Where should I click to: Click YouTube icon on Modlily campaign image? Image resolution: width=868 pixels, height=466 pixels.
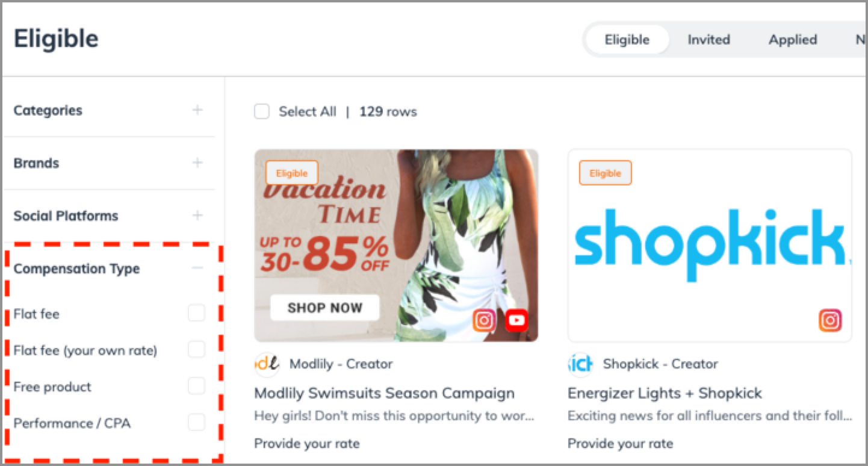[x=516, y=320]
